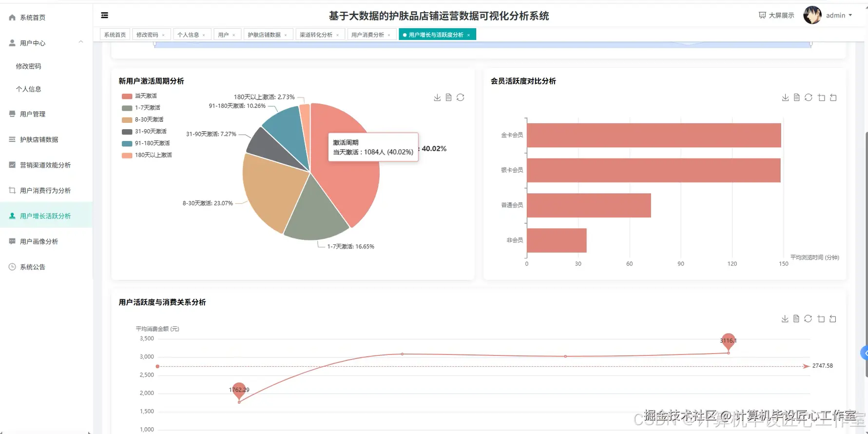Switch to the 系统首页 tab
868x434 pixels.
coord(115,35)
